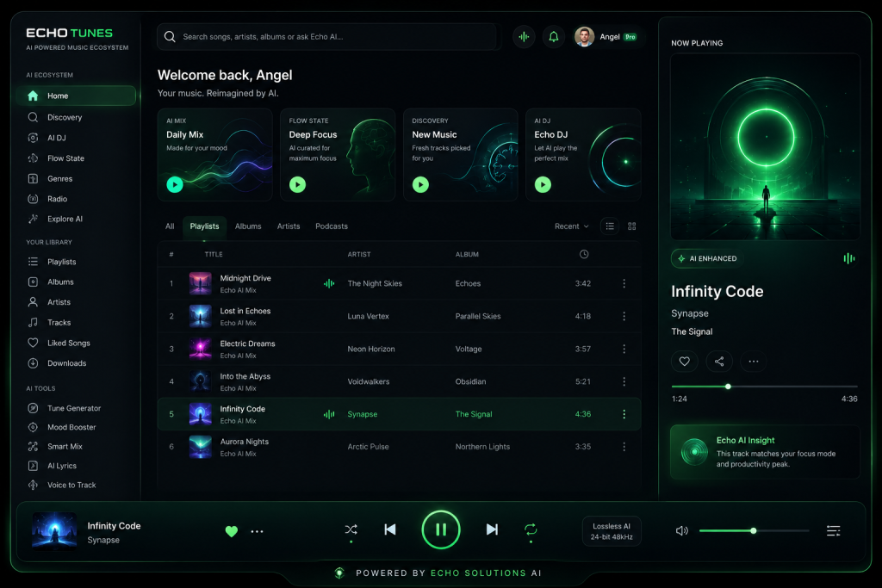This screenshot has width=882, height=588.
Task: Open options menu for Lost in Echoes row
Action: click(x=624, y=317)
